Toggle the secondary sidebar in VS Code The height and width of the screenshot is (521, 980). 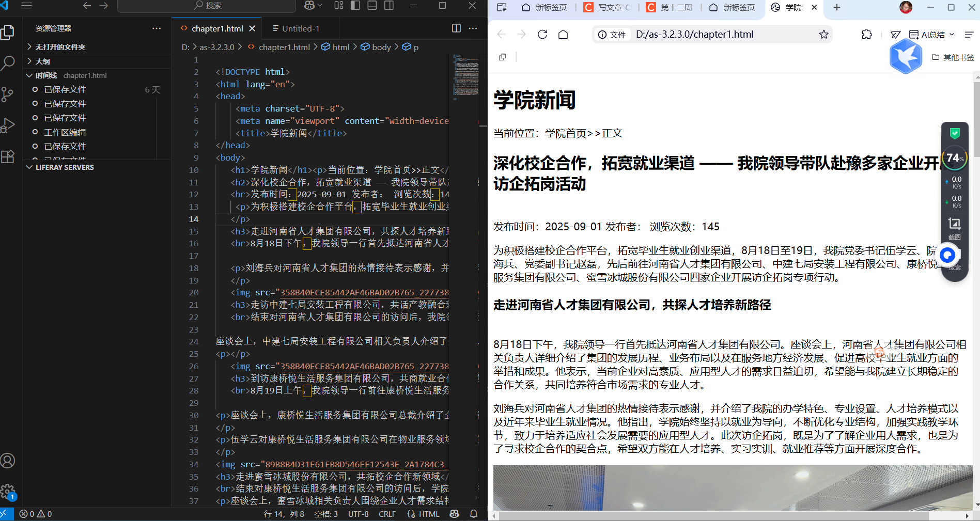tap(389, 6)
